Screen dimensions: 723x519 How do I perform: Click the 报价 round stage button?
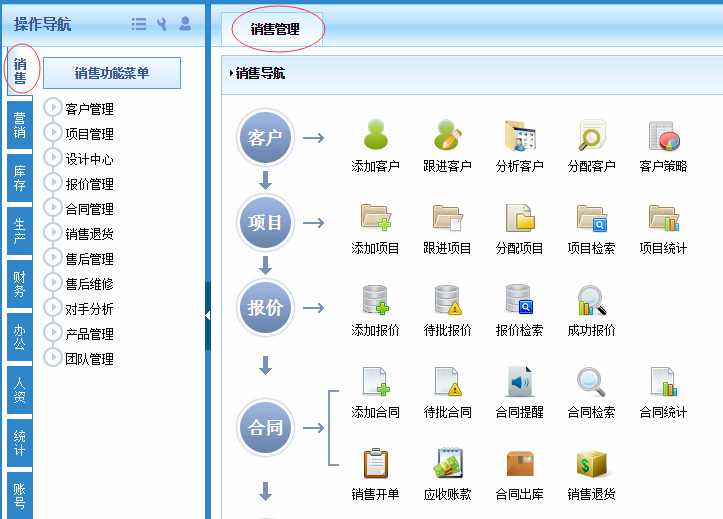pyautogui.click(x=265, y=307)
